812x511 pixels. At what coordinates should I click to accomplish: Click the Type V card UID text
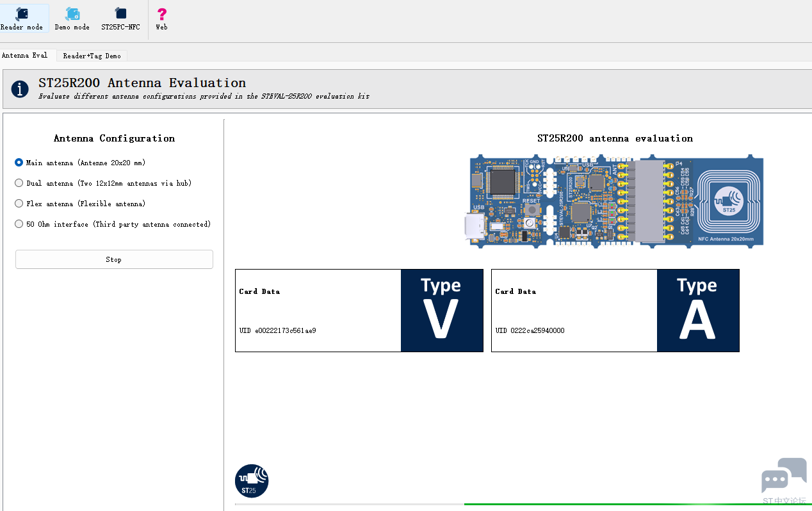tap(278, 330)
